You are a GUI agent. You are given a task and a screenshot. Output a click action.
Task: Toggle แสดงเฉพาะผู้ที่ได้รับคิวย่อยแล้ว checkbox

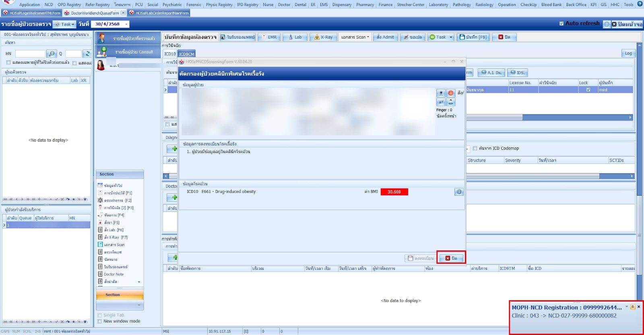[8, 63]
